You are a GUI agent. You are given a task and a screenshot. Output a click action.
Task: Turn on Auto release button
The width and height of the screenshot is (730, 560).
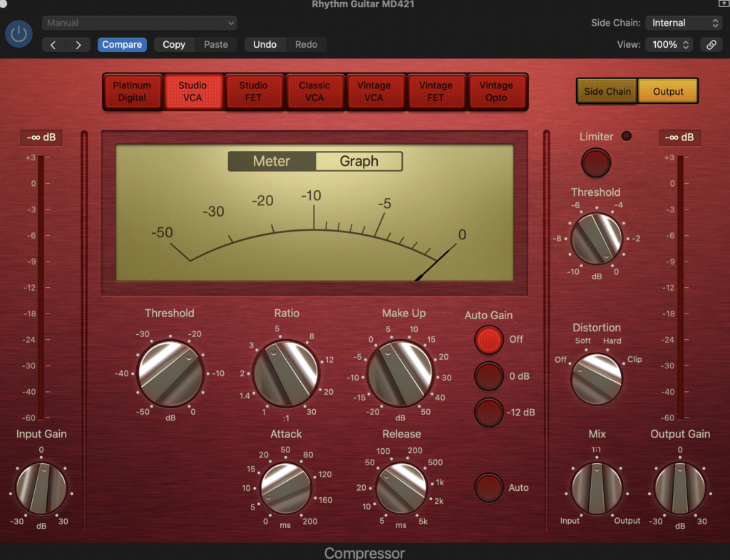point(489,488)
